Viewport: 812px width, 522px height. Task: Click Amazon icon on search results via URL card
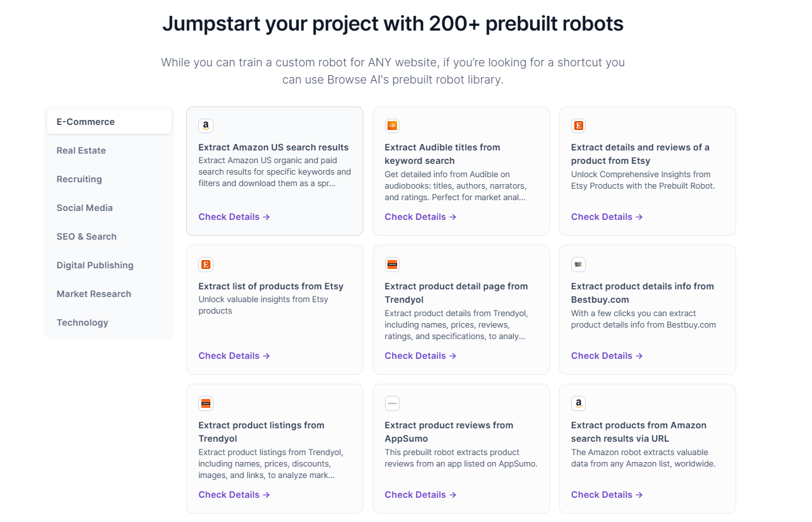click(x=579, y=403)
